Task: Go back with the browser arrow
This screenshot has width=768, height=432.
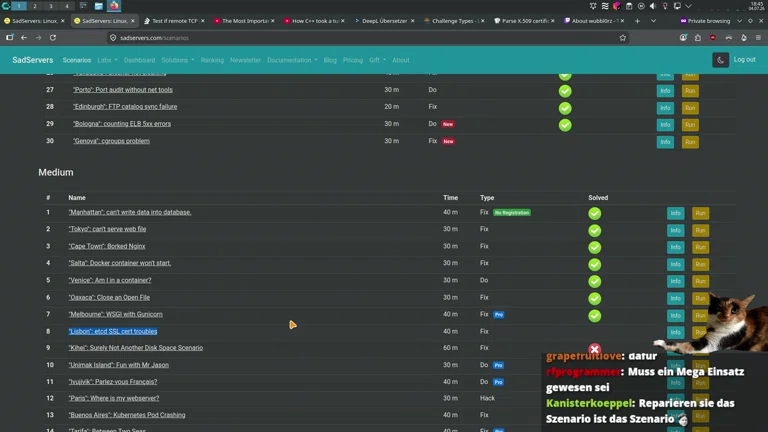Action: click(24, 38)
